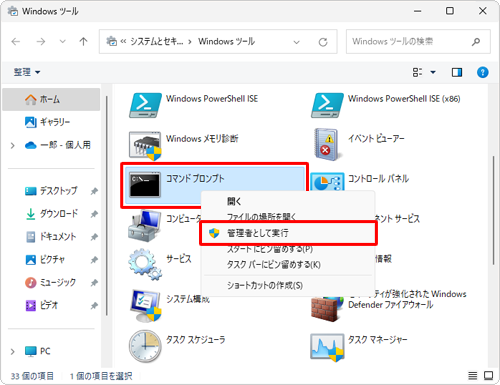Screen dimensions: 500x385
Task: Select the タスク スケジューラ clock icon
Action: point(145,346)
